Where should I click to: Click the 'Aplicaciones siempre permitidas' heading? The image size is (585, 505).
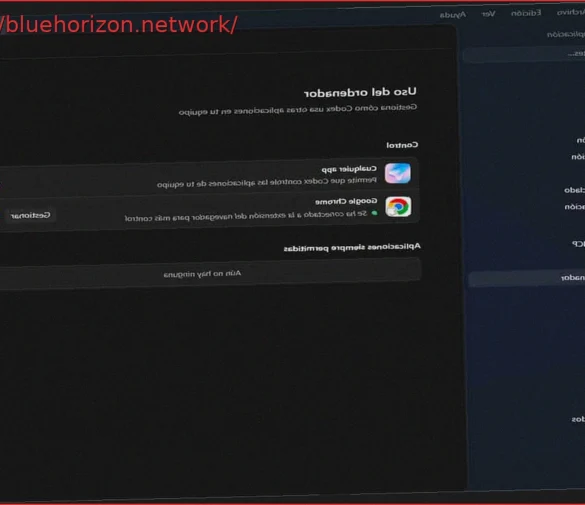point(352,247)
